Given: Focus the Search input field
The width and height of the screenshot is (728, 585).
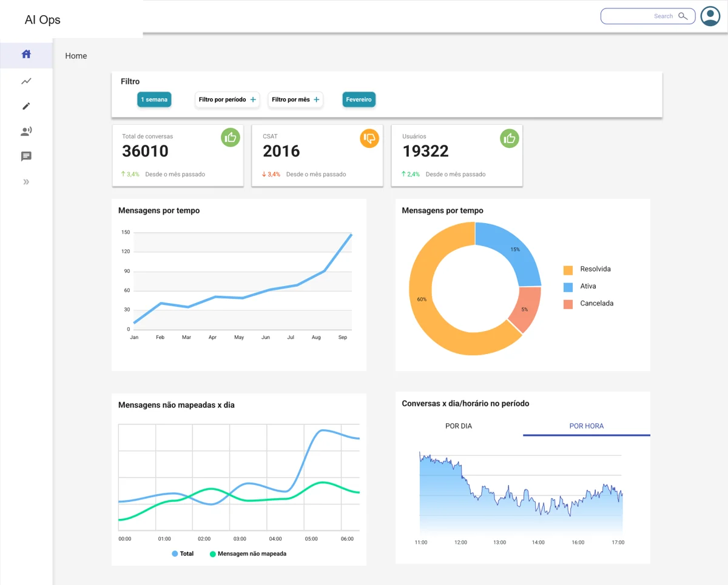Looking at the screenshot, I should [x=648, y=16].
